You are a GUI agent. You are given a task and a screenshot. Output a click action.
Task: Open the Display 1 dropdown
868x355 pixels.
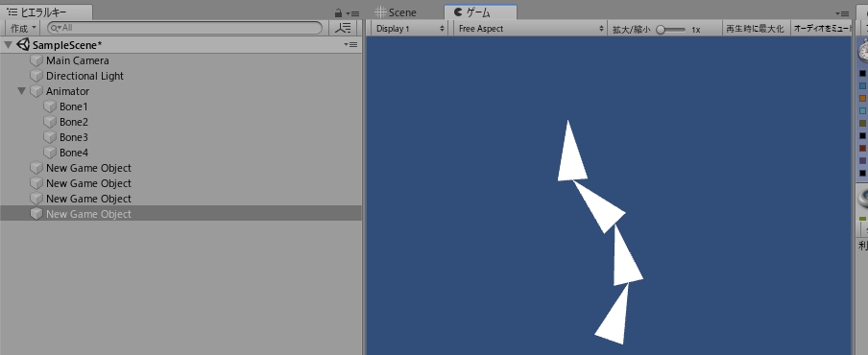410,29
